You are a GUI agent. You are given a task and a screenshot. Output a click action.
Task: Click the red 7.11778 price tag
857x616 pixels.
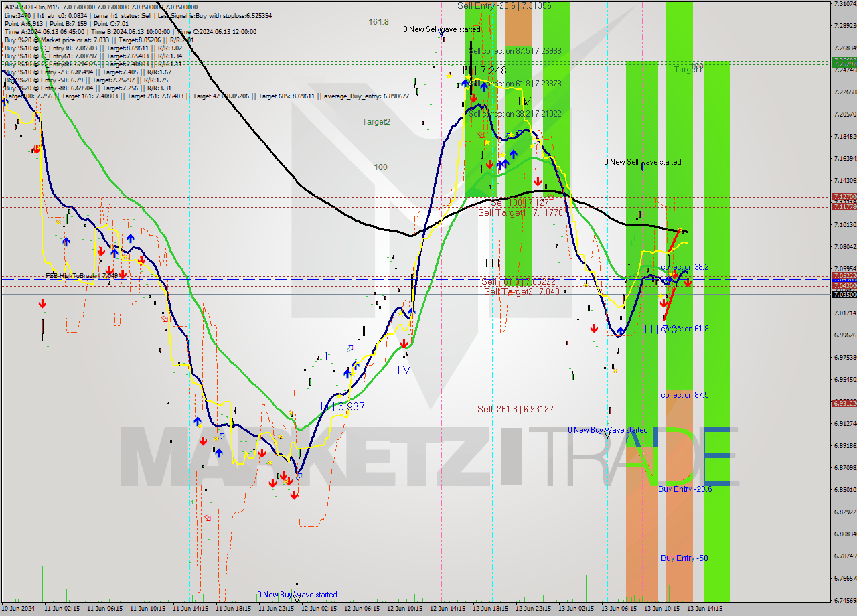pyautogui.click(x=844, y=207)
